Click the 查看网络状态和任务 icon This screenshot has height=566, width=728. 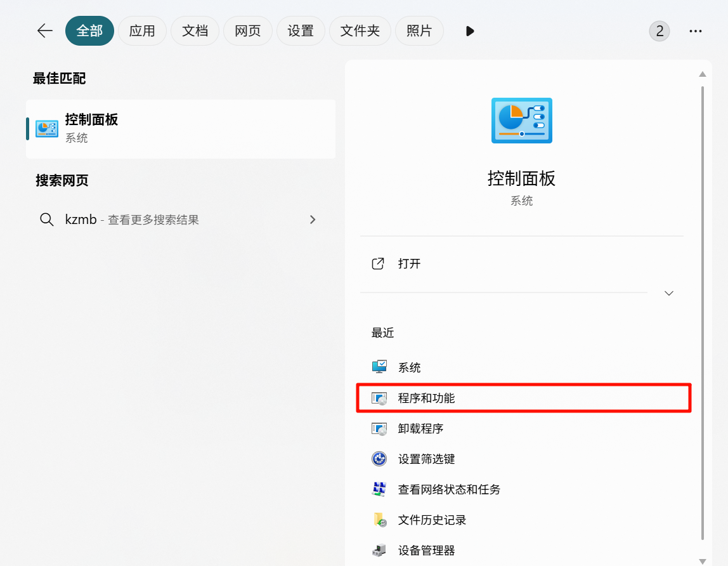coord(379,489)
